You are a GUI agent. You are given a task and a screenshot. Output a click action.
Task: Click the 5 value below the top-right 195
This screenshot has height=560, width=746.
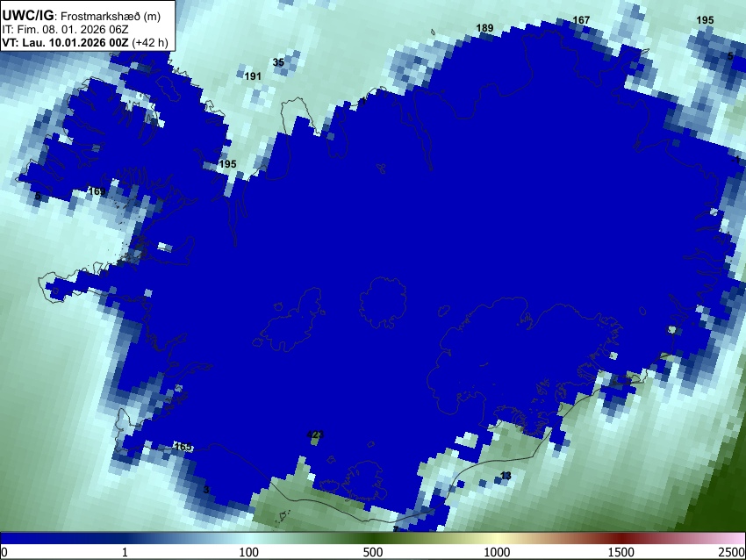click(x=730, y=56)
